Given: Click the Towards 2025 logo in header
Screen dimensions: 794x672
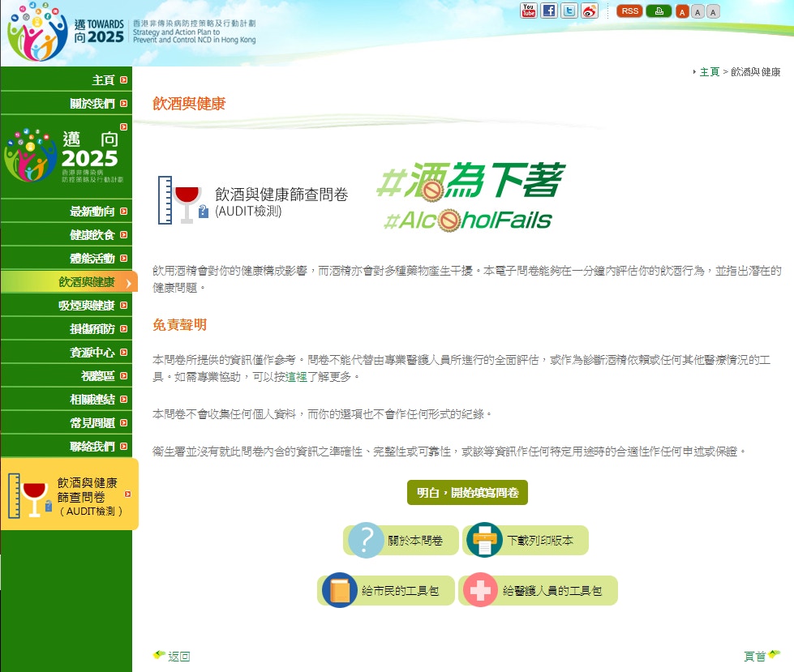Looking at the screenshot, I should (x=67, y=32).
